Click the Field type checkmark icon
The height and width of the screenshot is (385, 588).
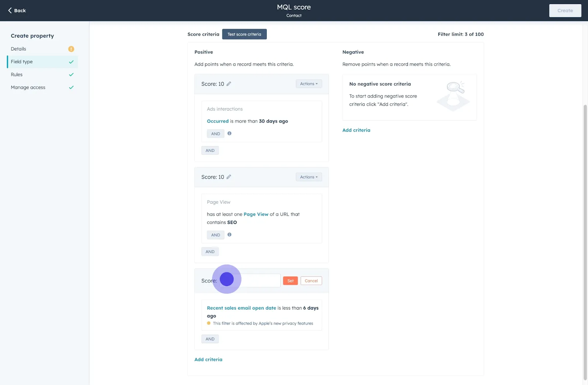click(71, 62)
